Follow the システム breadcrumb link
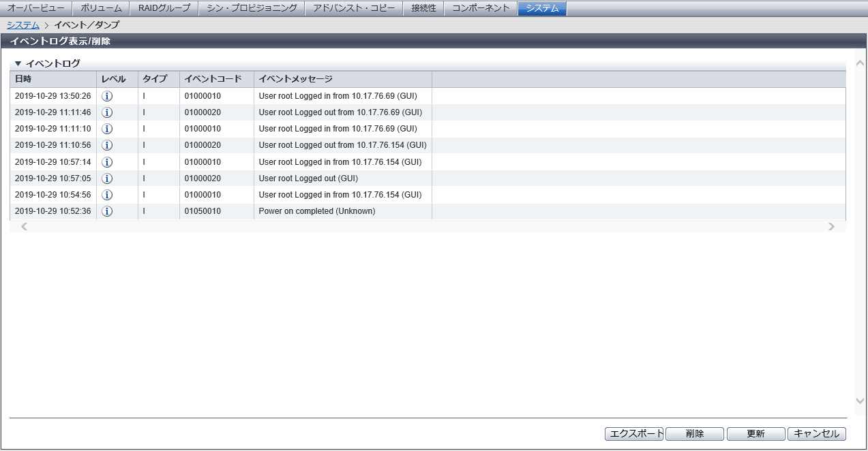 pos(23,25)
